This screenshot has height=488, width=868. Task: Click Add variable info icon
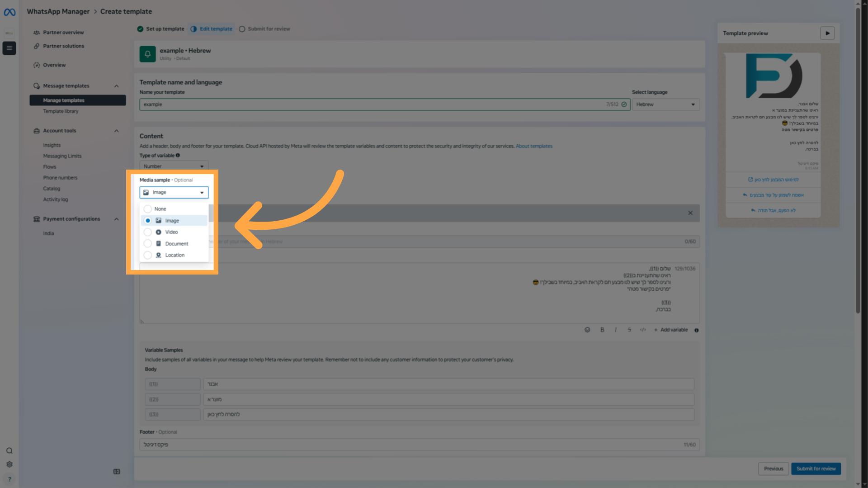(x=697, y=330)
